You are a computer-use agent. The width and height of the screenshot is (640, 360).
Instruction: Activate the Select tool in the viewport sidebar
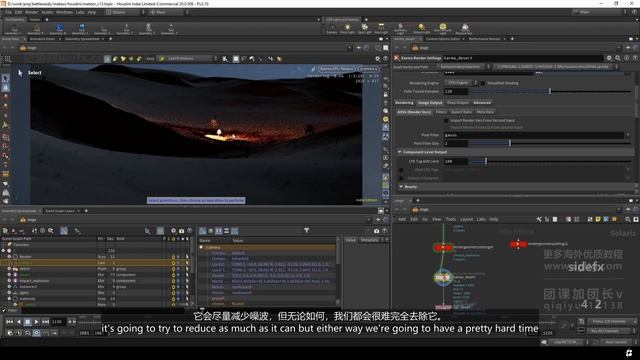pyautogui.click(x=6, y=78)
